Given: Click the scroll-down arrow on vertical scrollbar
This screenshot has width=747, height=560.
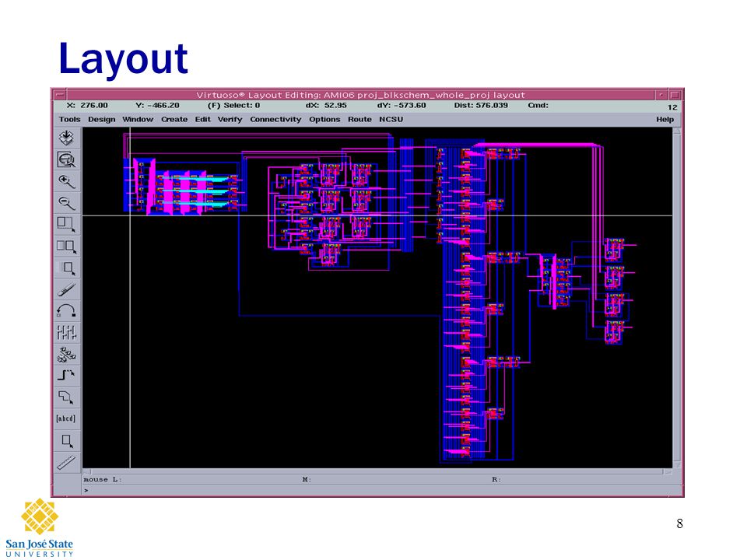Looking at the screenshot, I should [677, 465].
